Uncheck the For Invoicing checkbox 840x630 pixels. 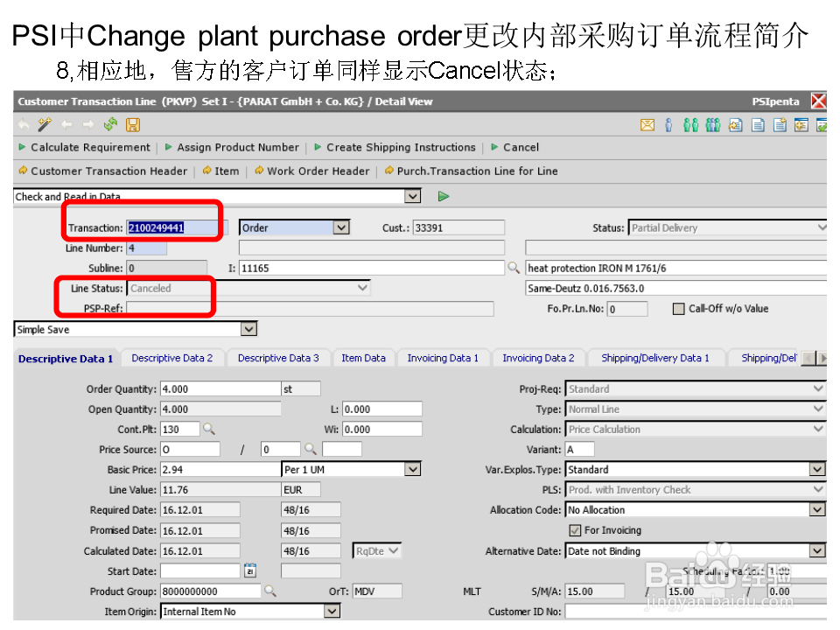575,529
